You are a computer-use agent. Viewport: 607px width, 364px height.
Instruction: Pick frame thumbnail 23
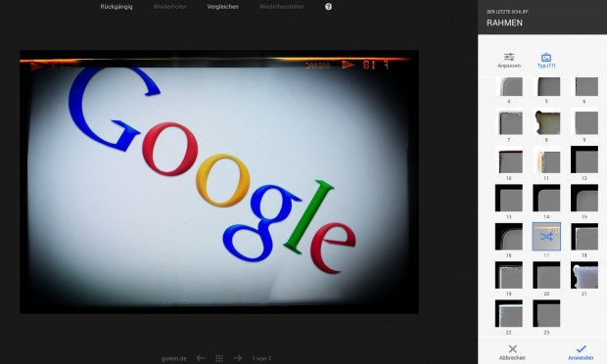point(546,313)
